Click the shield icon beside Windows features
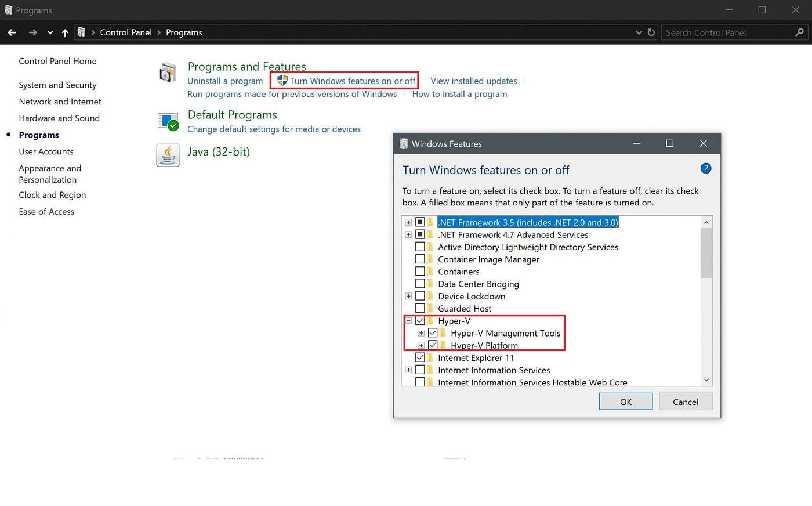 282,81
